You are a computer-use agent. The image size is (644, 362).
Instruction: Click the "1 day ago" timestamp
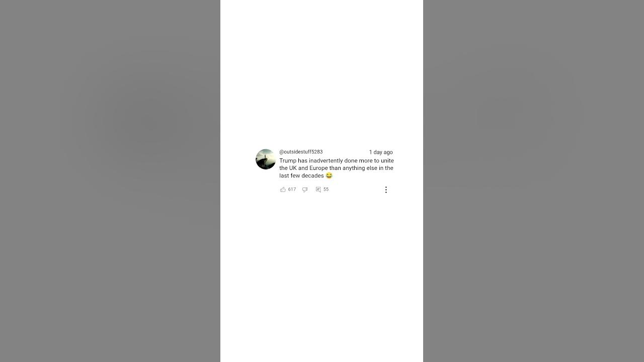[381, 152]
